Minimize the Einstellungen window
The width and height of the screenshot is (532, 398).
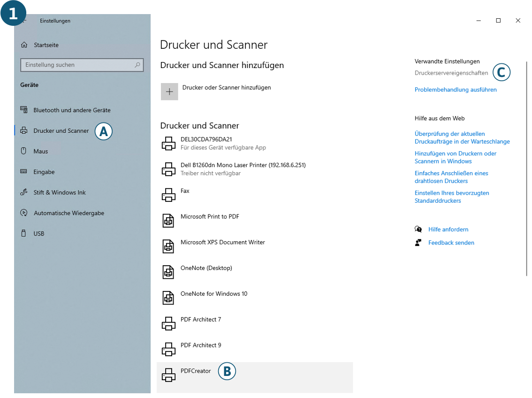point(479,21)
